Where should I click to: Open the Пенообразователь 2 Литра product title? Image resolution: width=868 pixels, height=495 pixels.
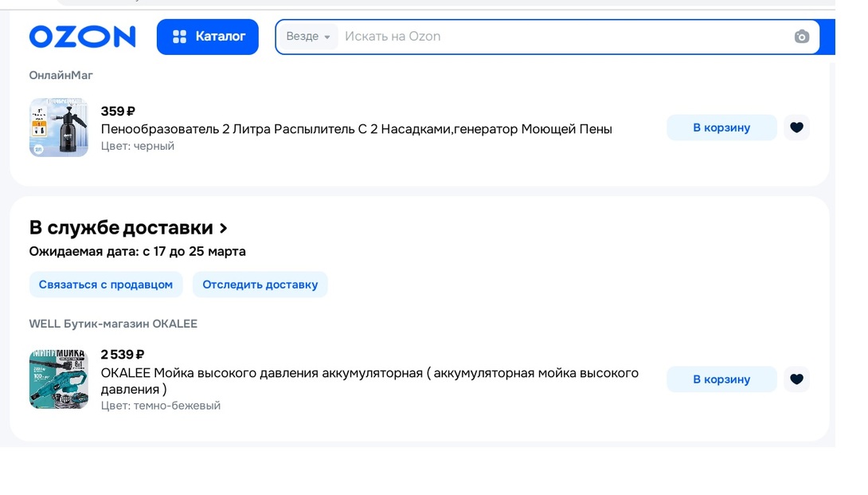356,129
